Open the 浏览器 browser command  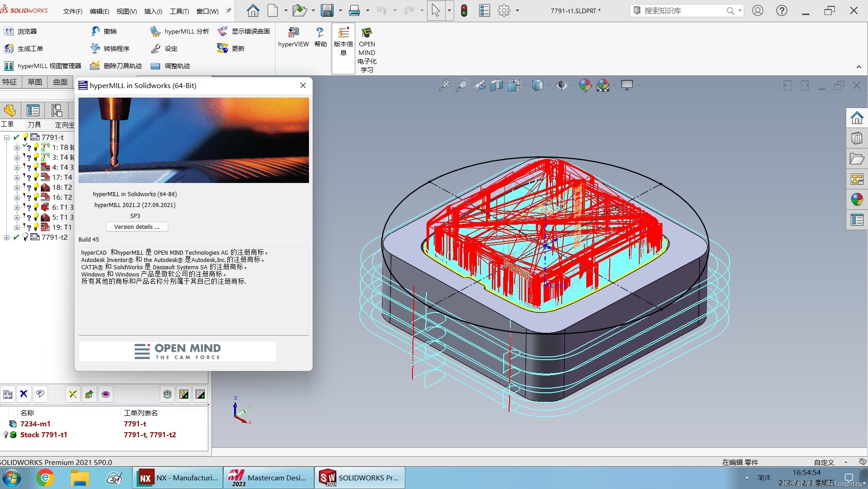pyautogui.click(x=20, y=31)
